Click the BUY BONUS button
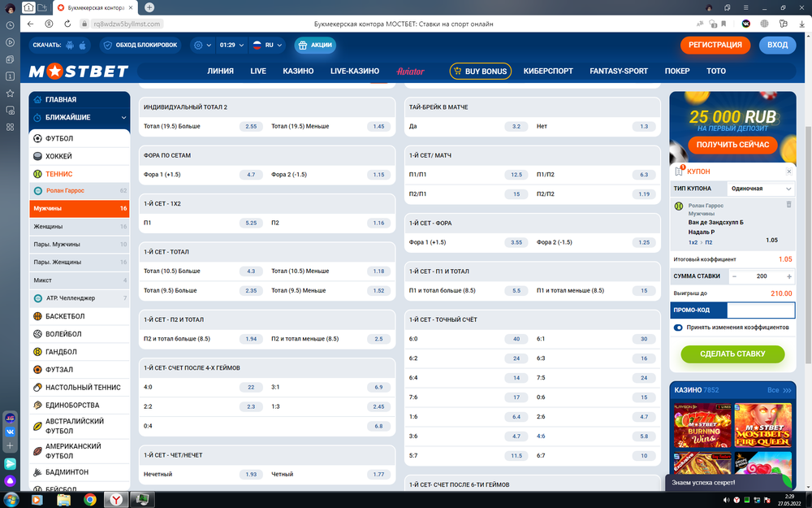812x508 pixels. pyautogui.click(x=480, y=71)
